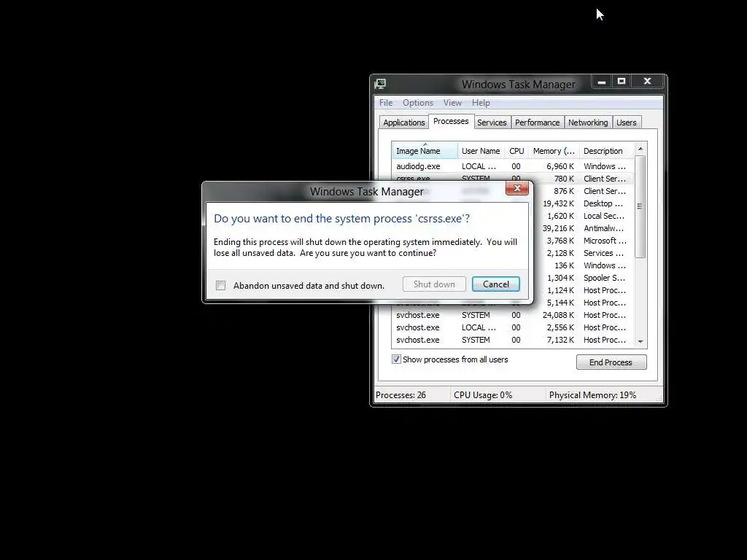The height and width of the screenshot is (560, 747).
Task: Click the 876 K memory value
Action: coord(564,191)
